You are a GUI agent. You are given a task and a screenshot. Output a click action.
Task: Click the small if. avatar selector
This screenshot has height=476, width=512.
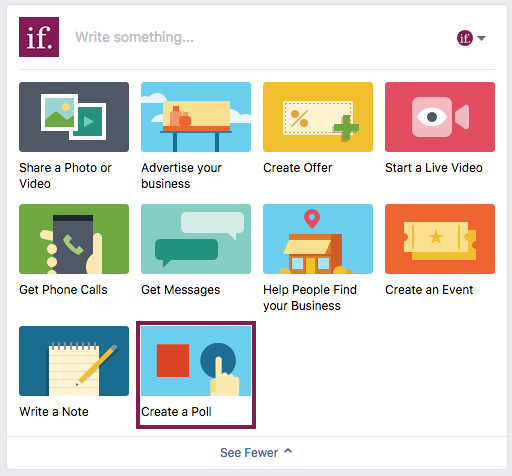click(x=465, y=38)
